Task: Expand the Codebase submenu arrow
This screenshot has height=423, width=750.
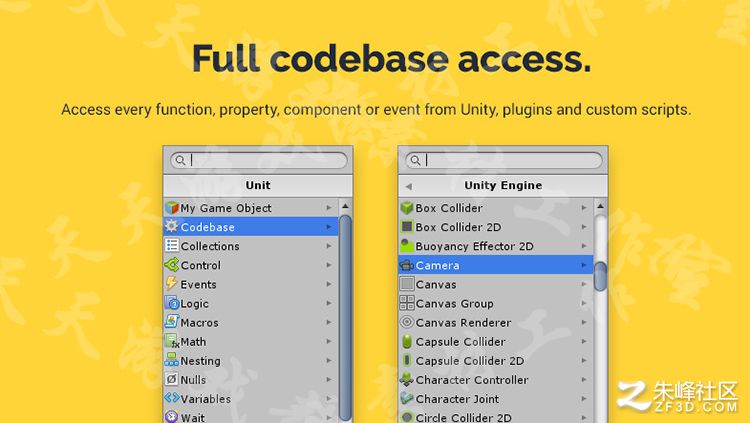Action: (329, 227)
